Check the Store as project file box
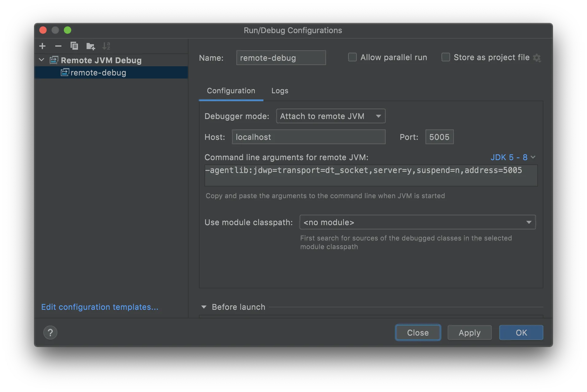587x392 pixels. [x=445, y=57]
